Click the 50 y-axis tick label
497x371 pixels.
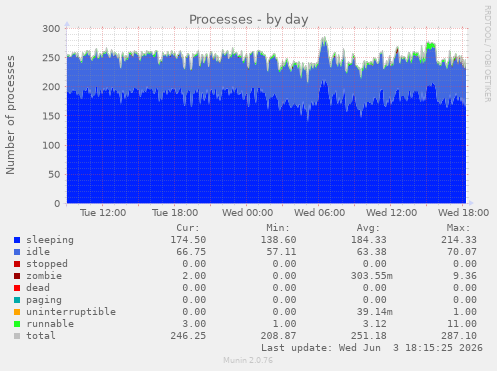tap(54, 174)
